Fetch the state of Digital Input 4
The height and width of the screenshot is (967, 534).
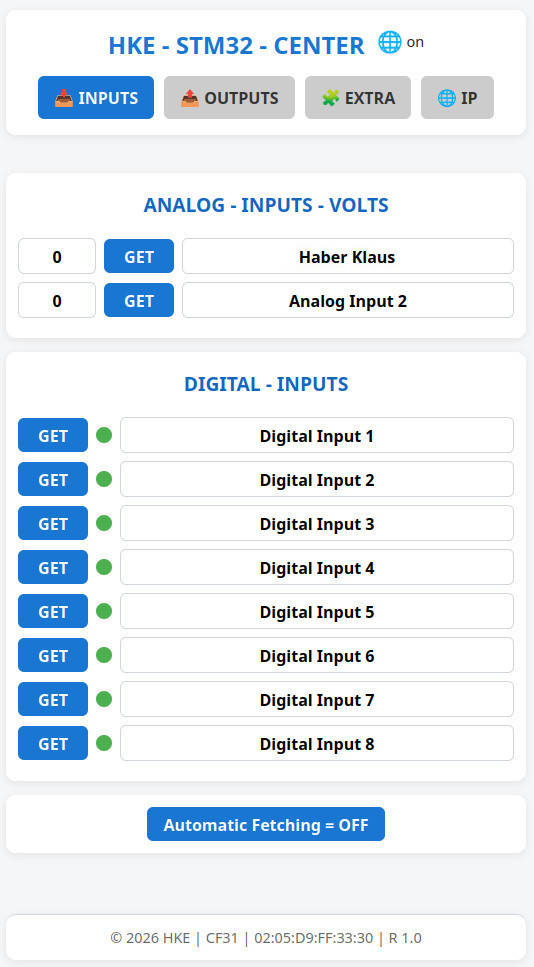pos(53,567)
